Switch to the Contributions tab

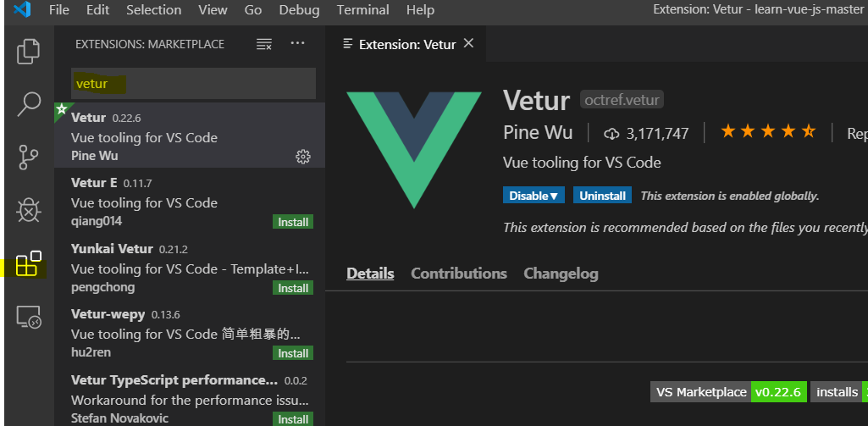(x=458, y=274)
